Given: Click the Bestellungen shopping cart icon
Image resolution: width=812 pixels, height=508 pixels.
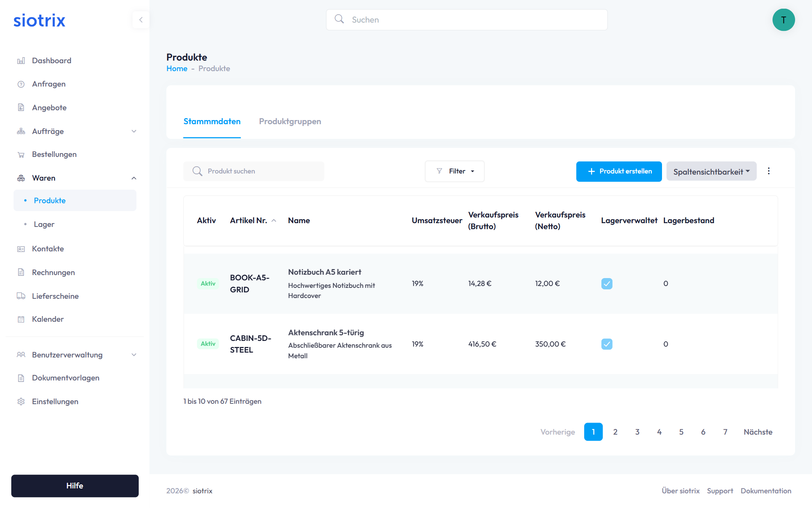Looking at the screenshot, I should 21,155.
